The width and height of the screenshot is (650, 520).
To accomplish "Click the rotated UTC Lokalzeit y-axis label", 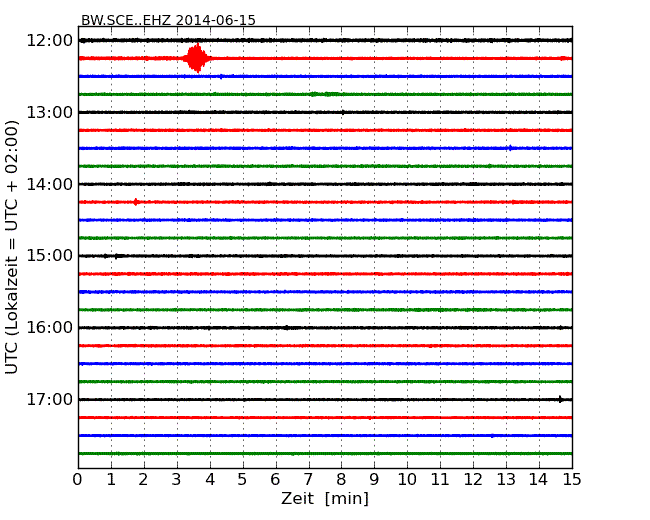I will [x=12, y=247].
